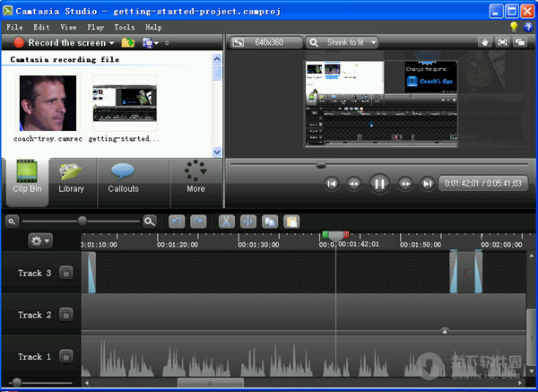Click the 00:01:20;00 ruler label
This screenshot has width=538, height=392.
pyautogui.click(x=178, y=245)
